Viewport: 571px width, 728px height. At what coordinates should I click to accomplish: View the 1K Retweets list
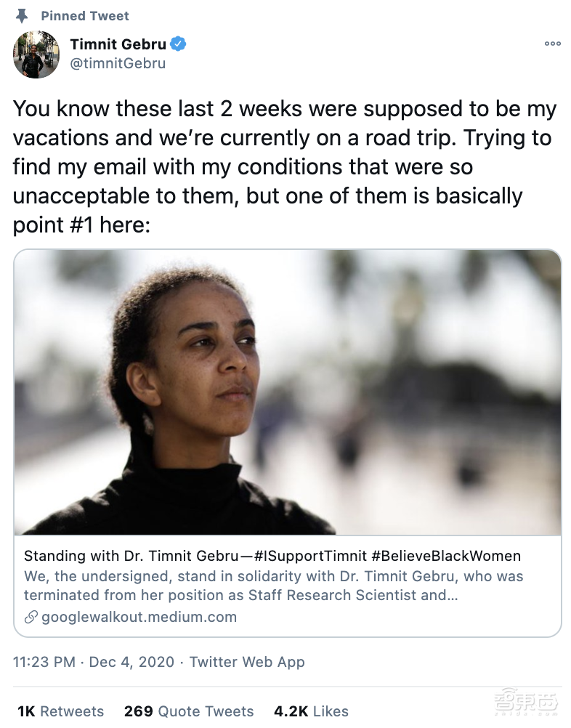point(60,711)
